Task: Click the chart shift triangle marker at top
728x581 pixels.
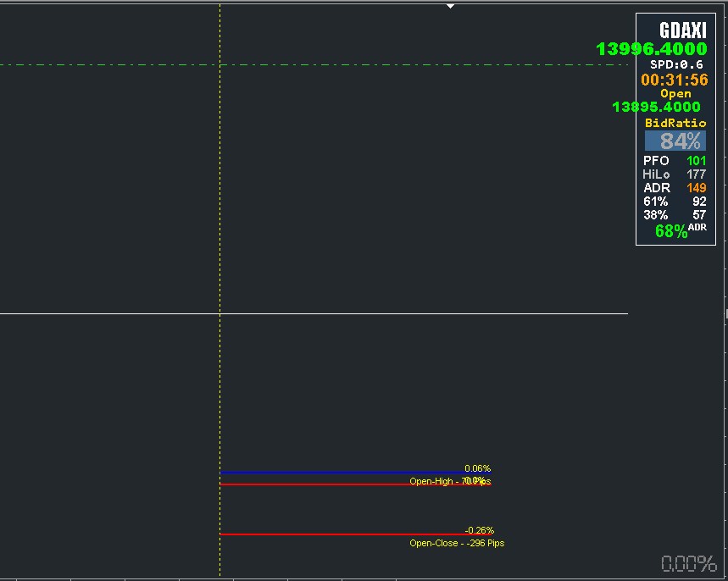Action: tap(450, 6)
